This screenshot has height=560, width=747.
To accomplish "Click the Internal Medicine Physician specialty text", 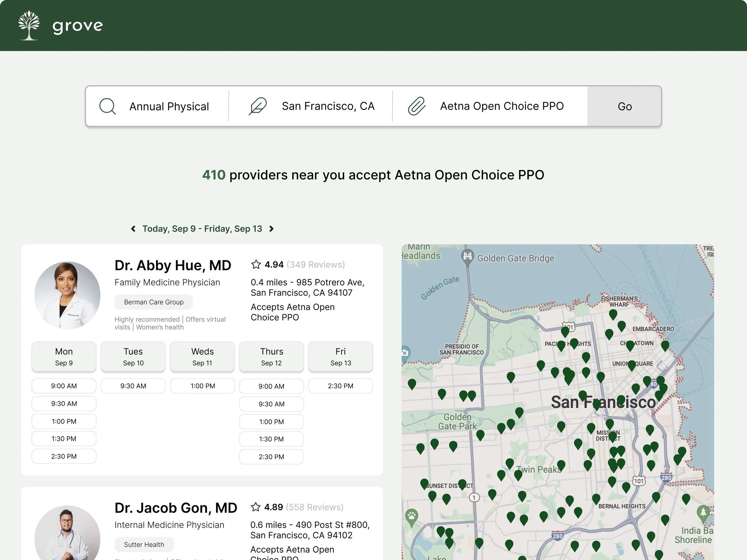I will [169, 525].
